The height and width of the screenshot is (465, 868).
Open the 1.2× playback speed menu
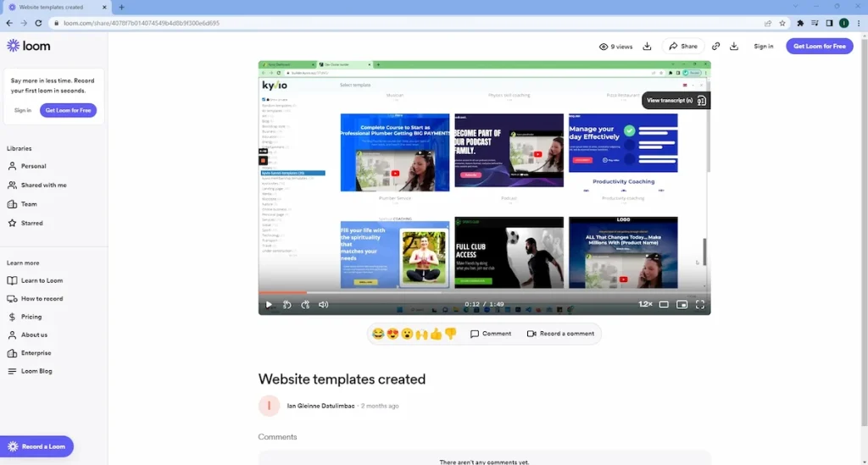[645, 304]
